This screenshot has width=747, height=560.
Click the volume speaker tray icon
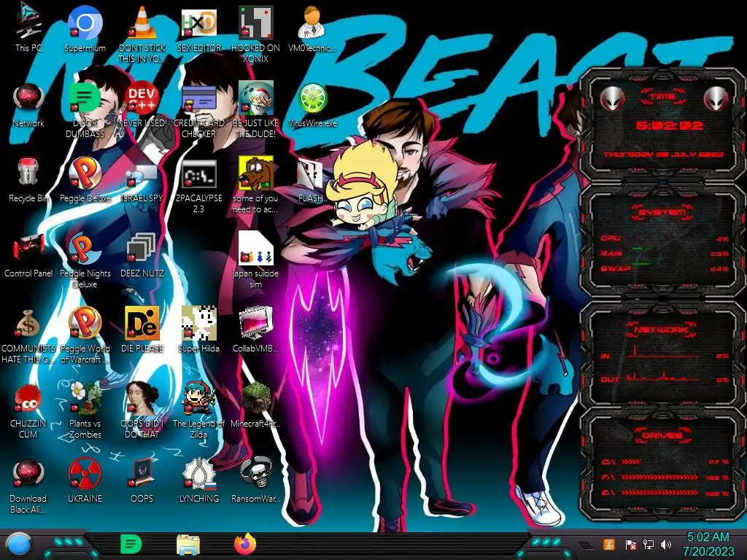click(x=666, y=544)
